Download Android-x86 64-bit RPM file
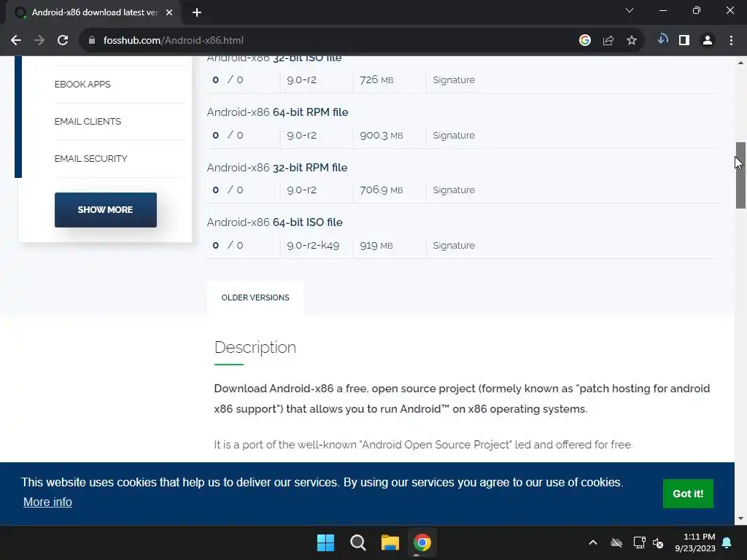Screen dimensions: 747x560 coord(277,112)
